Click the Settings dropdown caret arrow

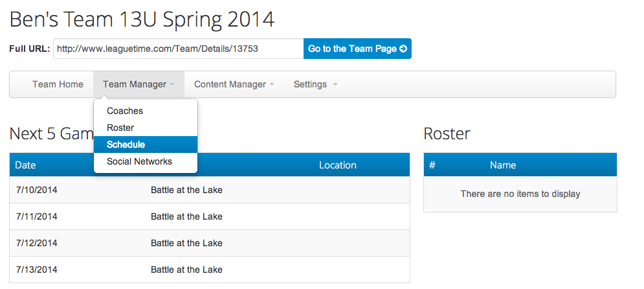[335, 85]
